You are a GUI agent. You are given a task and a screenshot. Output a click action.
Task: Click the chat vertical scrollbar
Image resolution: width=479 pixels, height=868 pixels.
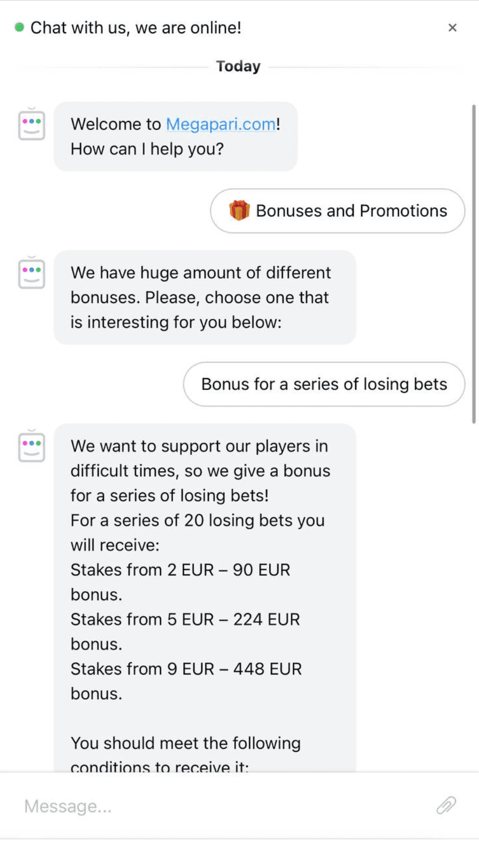pyautogui.click(x=474, y=264)
